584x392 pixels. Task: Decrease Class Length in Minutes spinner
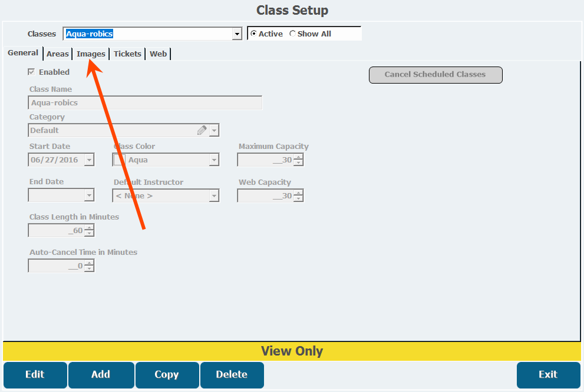tap(89, 233)
